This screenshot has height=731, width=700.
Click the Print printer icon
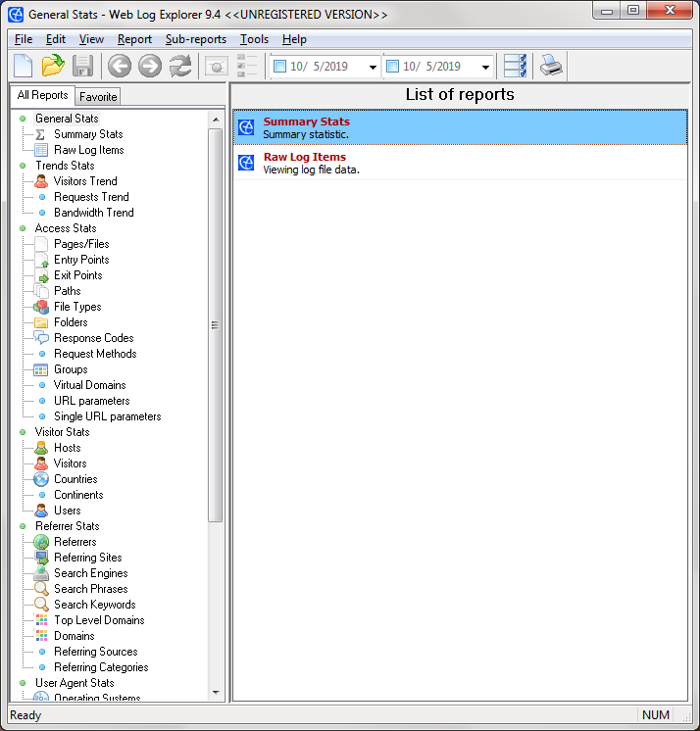click(x=551, y=66)
